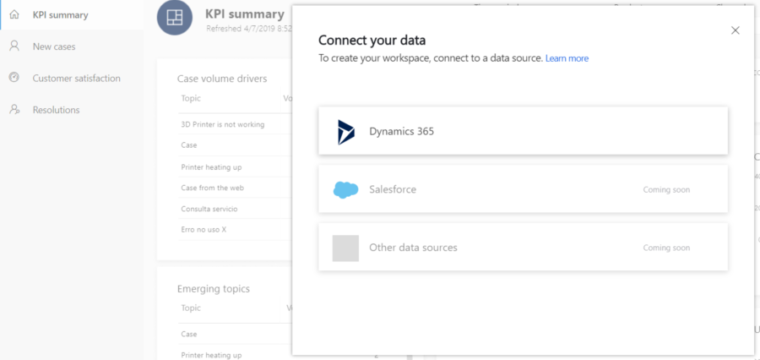Click the Topic column header in Case volume drivers
This screenshot has width=760, height=360.
tap(191, 98)
